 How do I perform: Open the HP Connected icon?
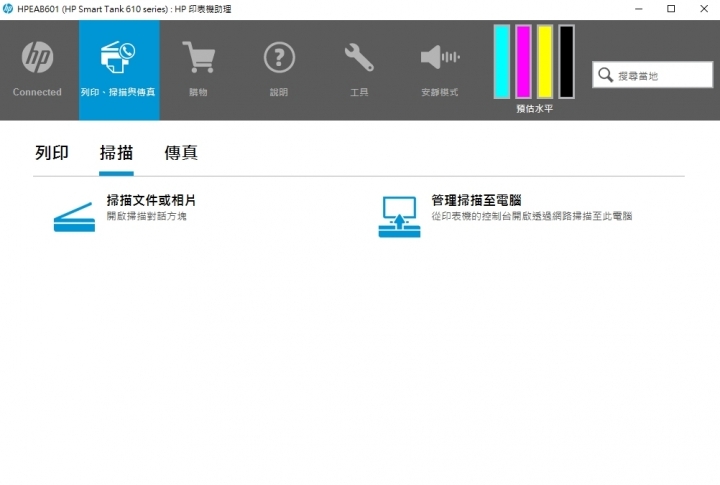coord(37,60)
